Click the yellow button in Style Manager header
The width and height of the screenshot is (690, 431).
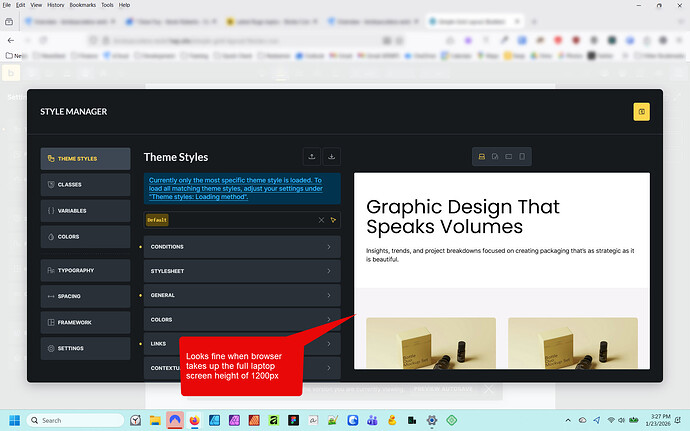click(x=641, y=111)
